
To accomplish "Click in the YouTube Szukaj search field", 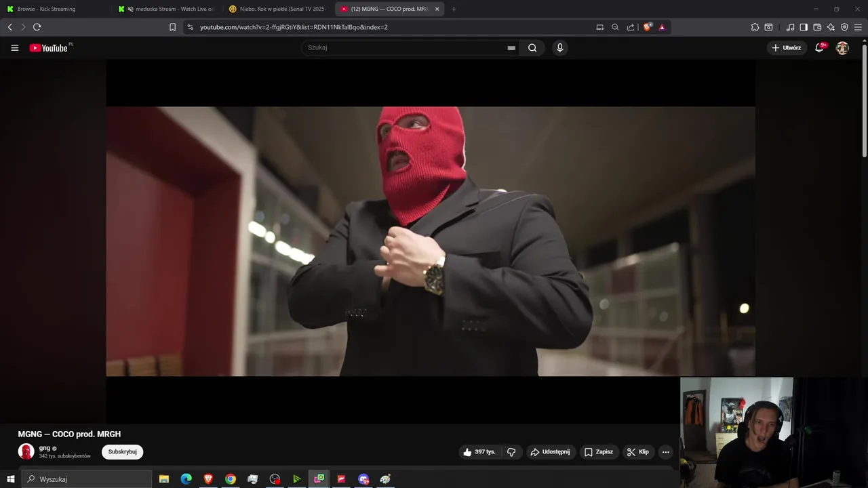I will 403,47.
